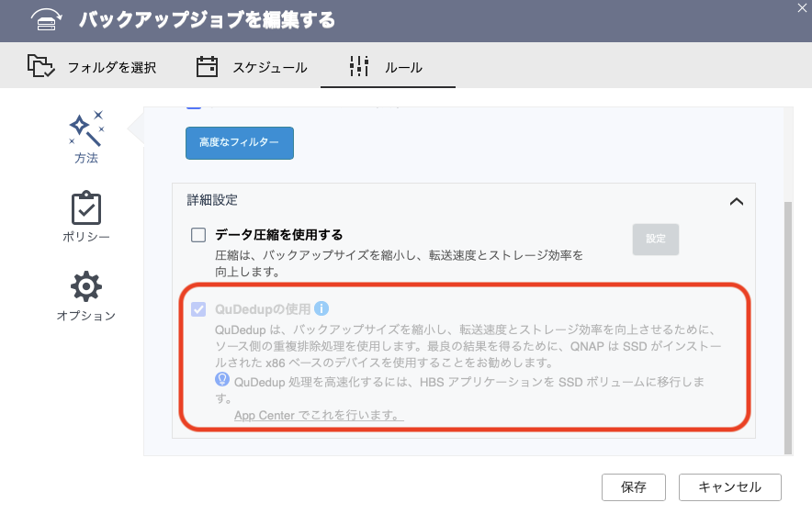Image resolution: width=812 pixels, height=514 pixels.
Task: Switch to the フォルダを選択 tab
Action: click(x=92, y=67)
